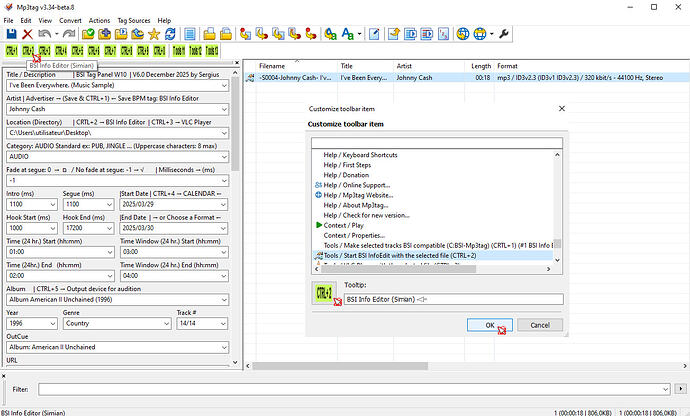Close the tag panel with its x
Image resolution: width=690 pixels, height=416 pixels.
click(x=237, y=63)
